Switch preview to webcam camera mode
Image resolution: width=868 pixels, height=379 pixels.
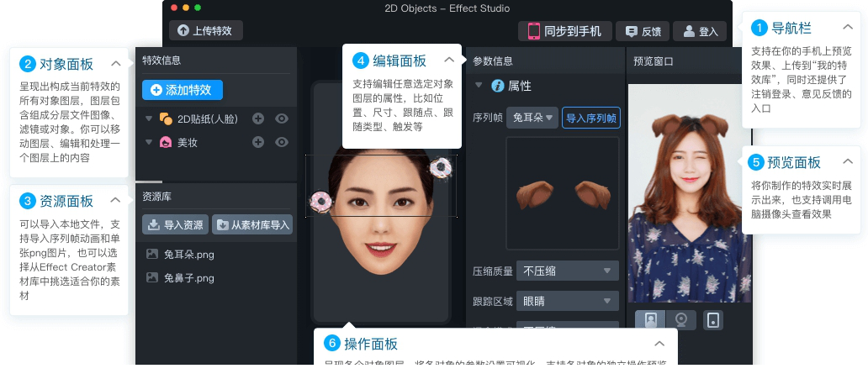[680, 320]
